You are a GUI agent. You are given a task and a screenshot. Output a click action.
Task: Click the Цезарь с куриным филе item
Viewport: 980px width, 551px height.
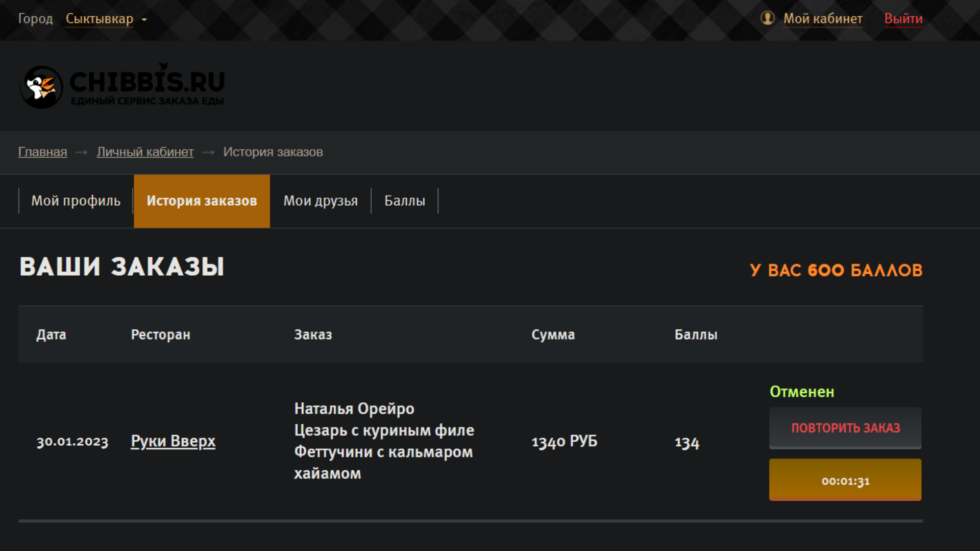coord(384,430)
